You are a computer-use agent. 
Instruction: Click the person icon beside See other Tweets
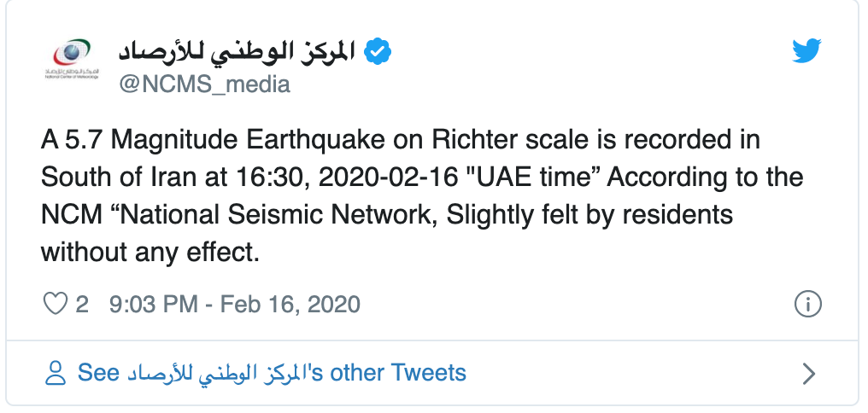coord(56,373)
